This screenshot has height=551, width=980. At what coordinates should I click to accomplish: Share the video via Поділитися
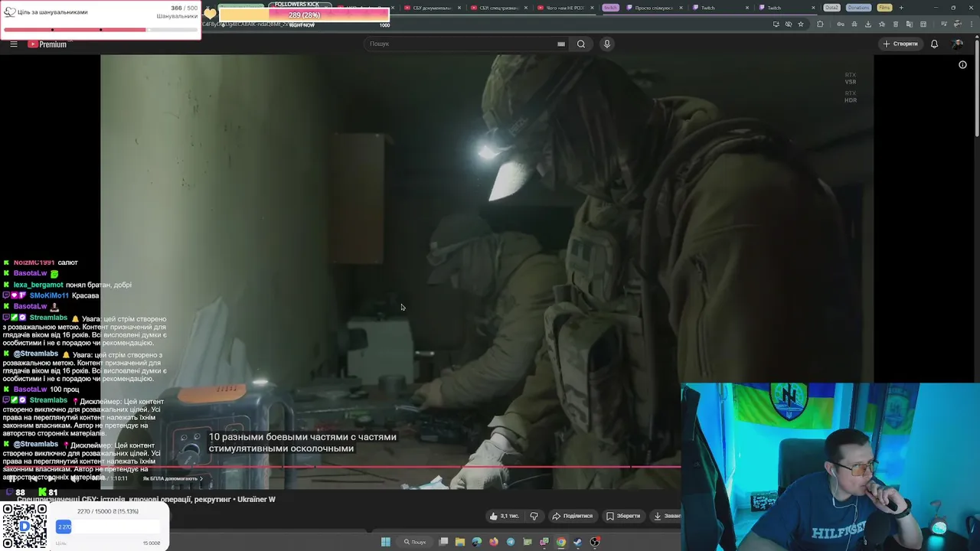coord(573,516)
